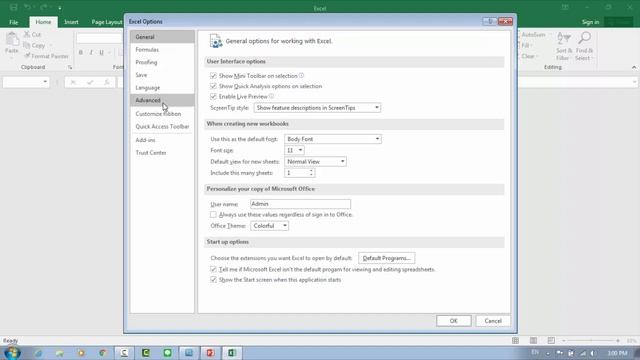
Task: Open the Clipboard group dialog launcher
Action: 70,67
